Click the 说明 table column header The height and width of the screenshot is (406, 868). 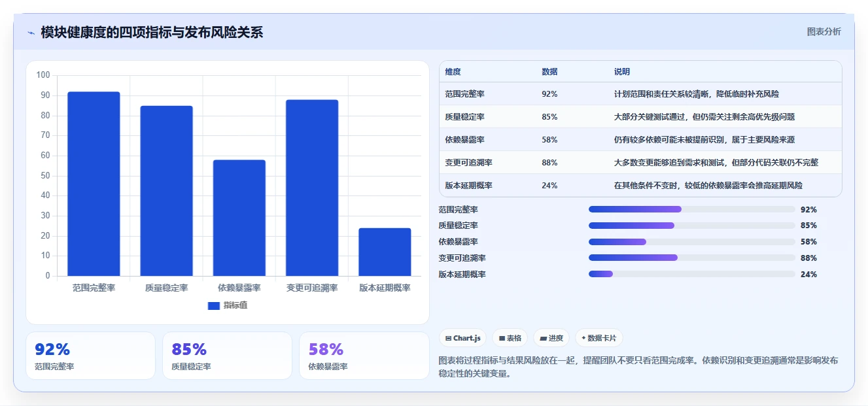(621, 72)
